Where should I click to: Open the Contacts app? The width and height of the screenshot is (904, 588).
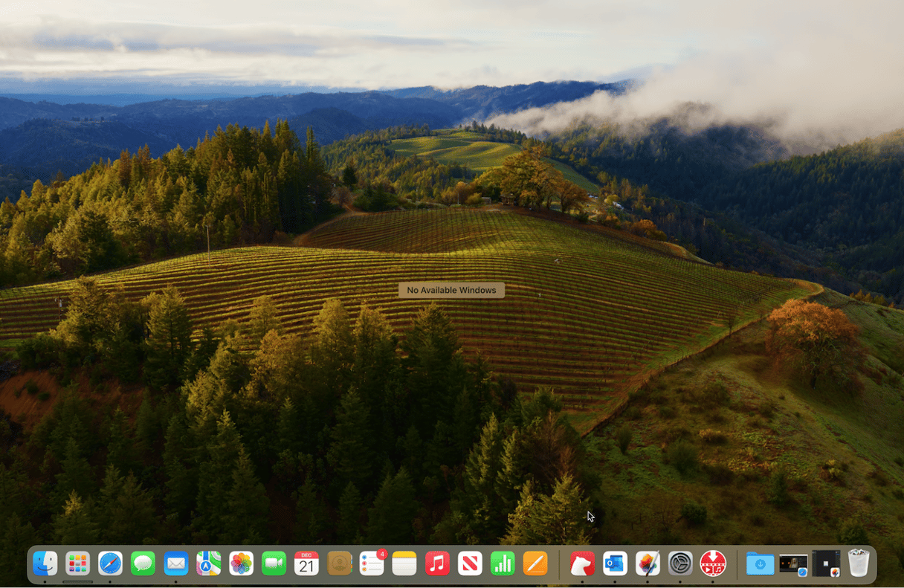(x=339, y=563)
